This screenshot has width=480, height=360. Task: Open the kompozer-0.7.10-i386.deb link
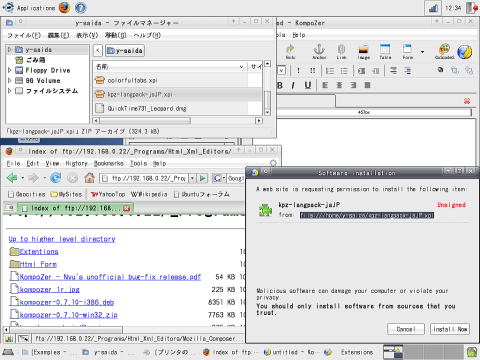[67, 302]
